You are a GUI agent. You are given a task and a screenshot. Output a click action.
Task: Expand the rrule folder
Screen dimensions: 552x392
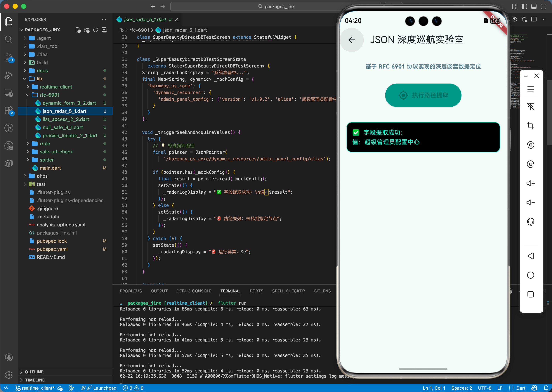click(x=45, y=144)
